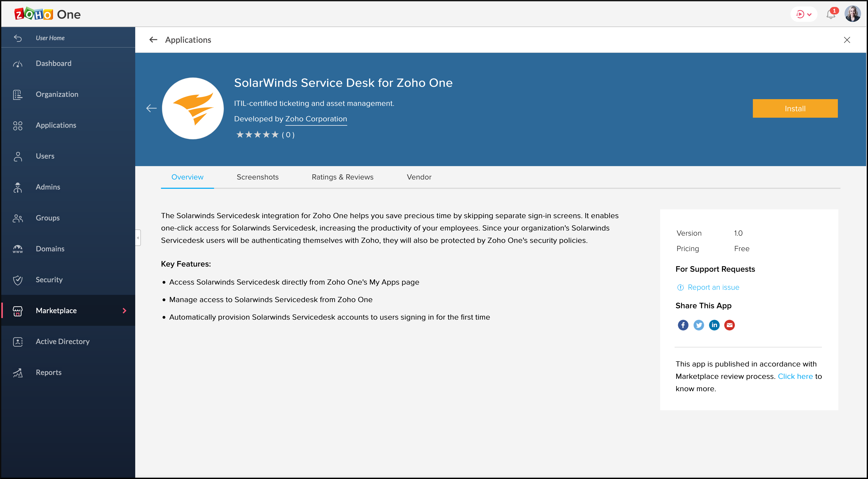Open the Zoho Corporation developer link

pos(316,119)
